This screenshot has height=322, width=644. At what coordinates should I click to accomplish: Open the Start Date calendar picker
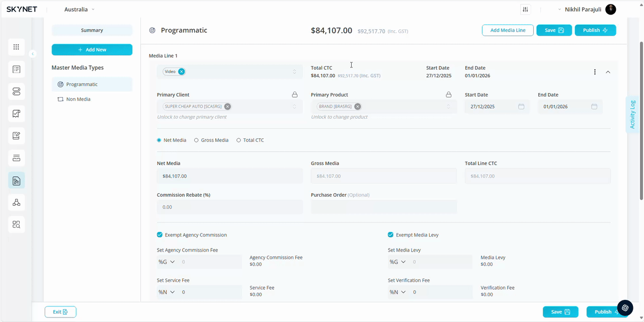click(521, 107)
